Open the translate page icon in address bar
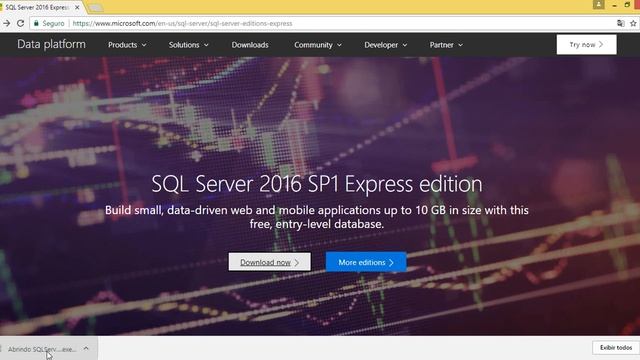This screenshot has height=360, width=640. pos(620,23)
